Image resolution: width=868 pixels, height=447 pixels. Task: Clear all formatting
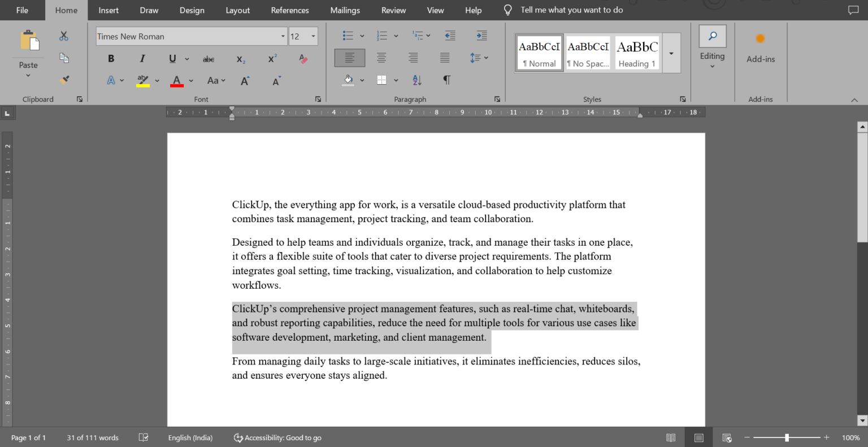303,58
